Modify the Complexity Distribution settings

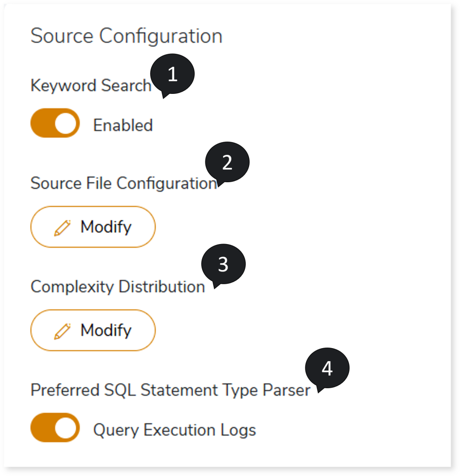[x=93, y=331]
